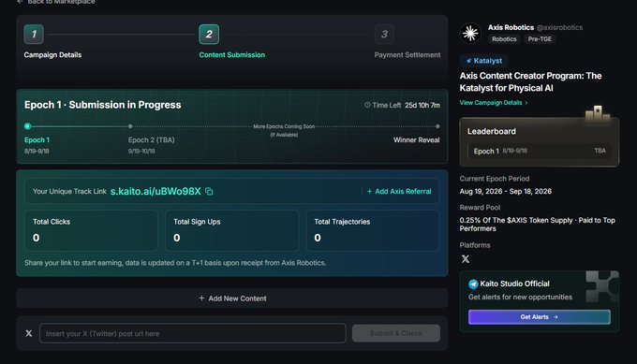This screenshot has height=364, width=637.
Task: Click the Robotics tag
Action: click(x=504, y=39)
